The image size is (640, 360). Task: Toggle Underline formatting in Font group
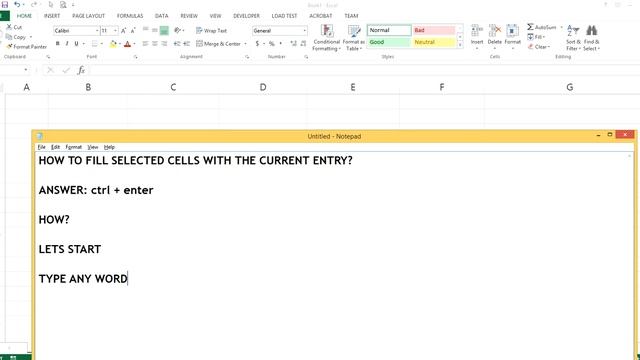76,43
